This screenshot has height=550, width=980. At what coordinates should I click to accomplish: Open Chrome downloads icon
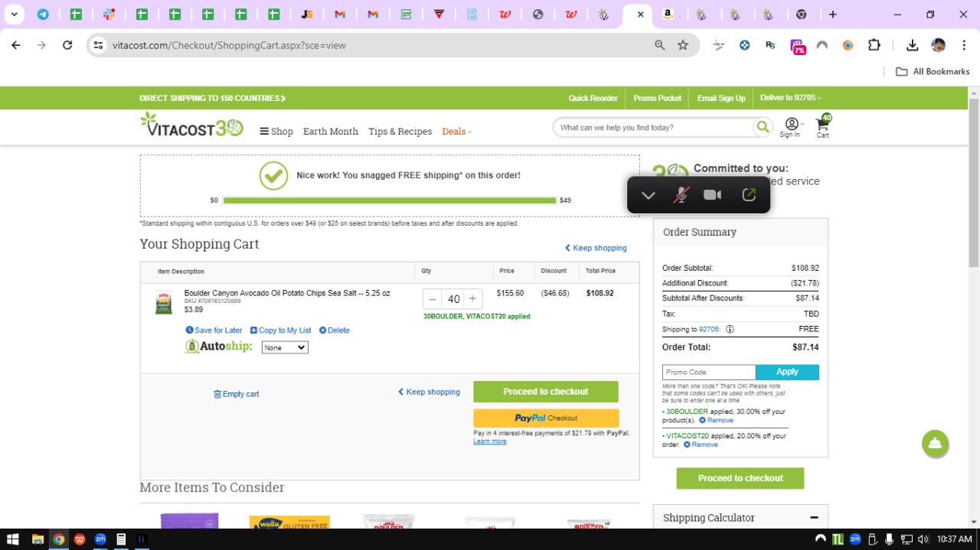912,45
